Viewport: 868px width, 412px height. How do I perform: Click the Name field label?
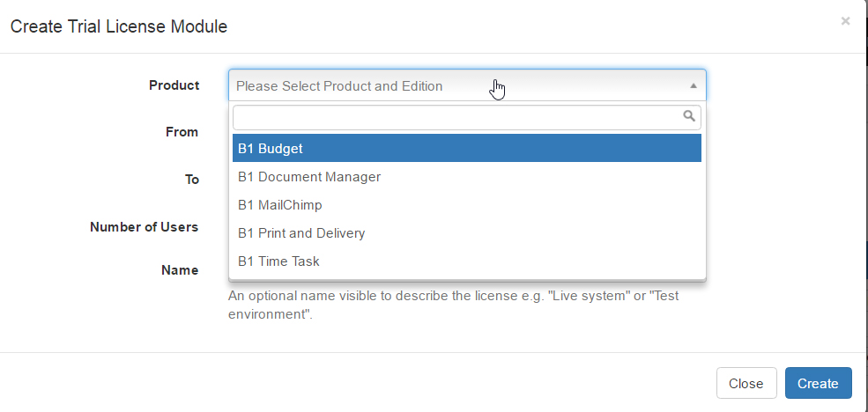point(180,270)
